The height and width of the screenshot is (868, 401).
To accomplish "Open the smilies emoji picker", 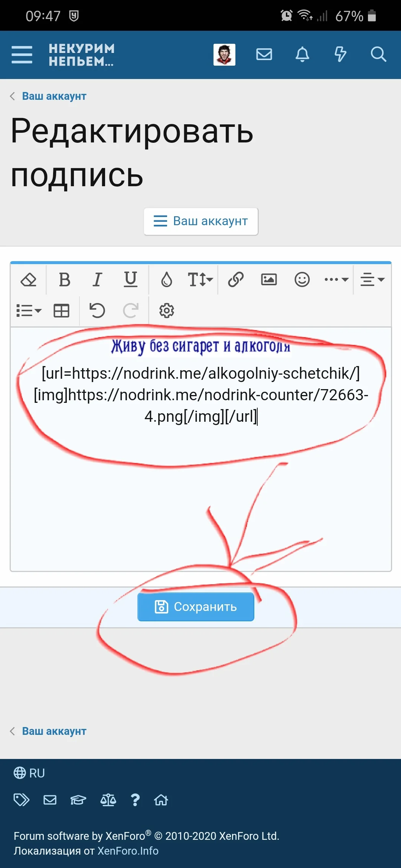I will point(302,279).
